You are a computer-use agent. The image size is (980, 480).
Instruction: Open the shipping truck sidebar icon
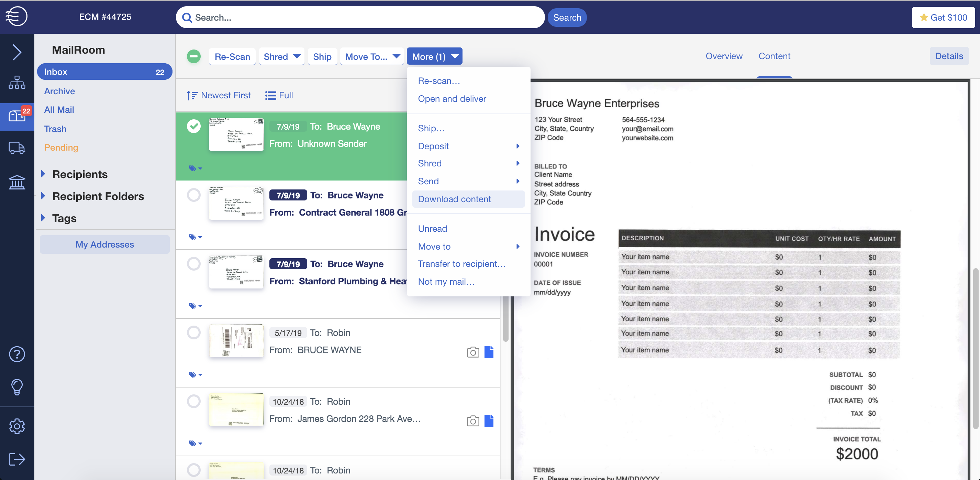click(x=17, y=148)
